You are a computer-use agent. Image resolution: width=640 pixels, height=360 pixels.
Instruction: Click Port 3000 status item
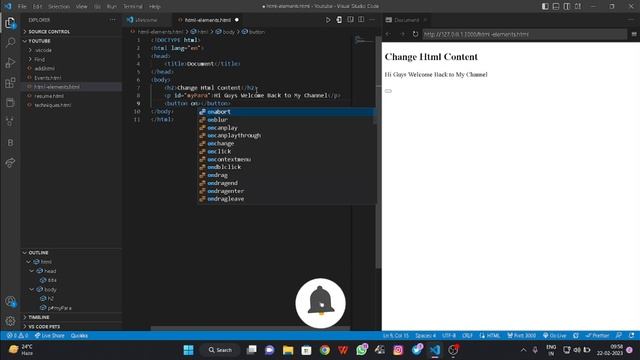(522, 336)
